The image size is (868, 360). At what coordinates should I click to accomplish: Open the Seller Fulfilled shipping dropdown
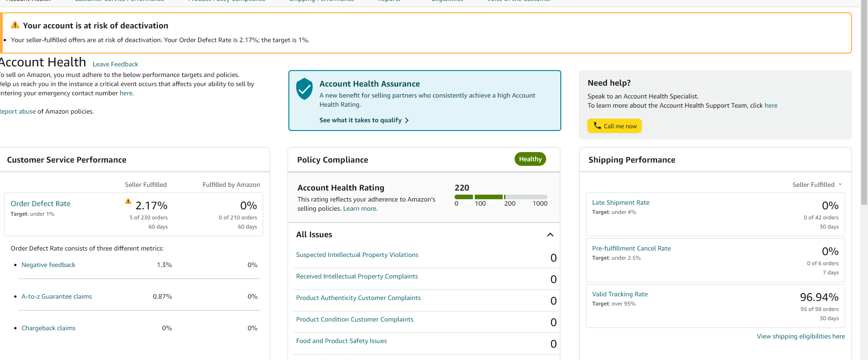(817, 185)
